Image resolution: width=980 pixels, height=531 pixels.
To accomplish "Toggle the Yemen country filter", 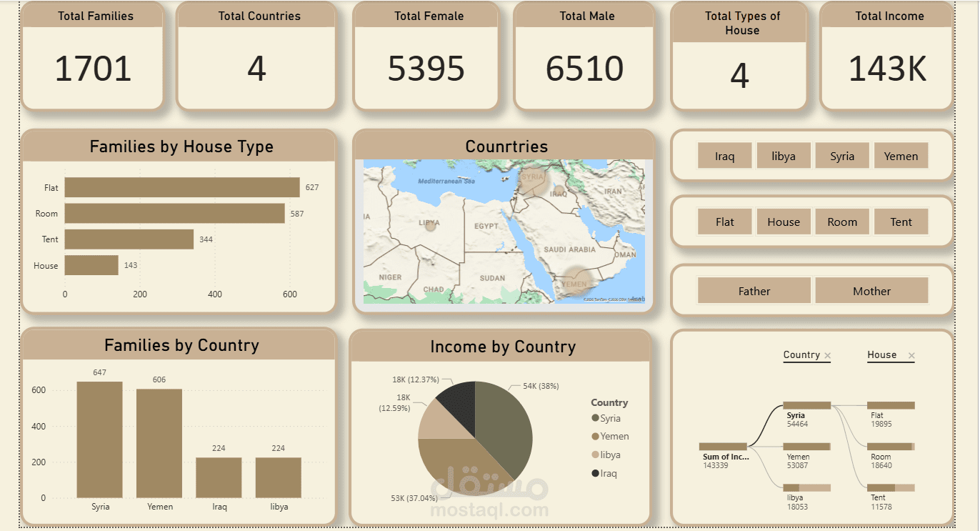I will 901,155.
